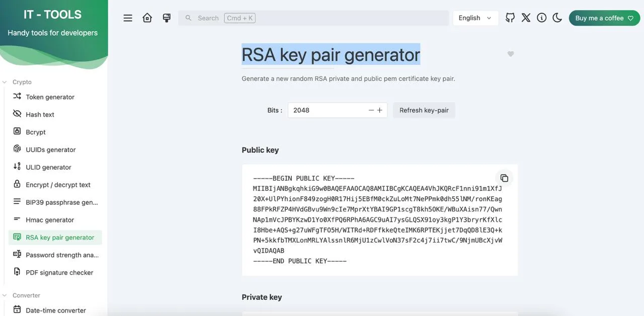Toggle dark mode with the moon icon

(557, 18)
